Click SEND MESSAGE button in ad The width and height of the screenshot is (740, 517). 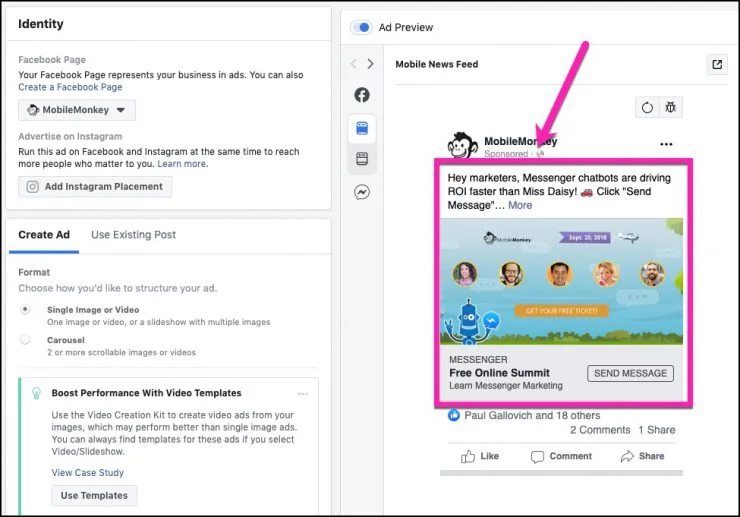pyautogui.click(x=630, y=373)
